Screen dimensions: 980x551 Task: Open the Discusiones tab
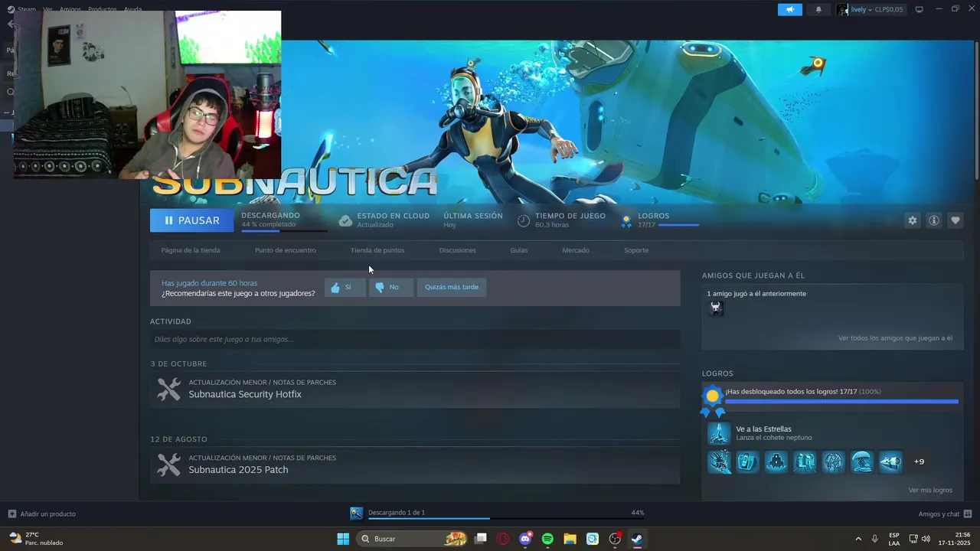(x=458, y=250)
